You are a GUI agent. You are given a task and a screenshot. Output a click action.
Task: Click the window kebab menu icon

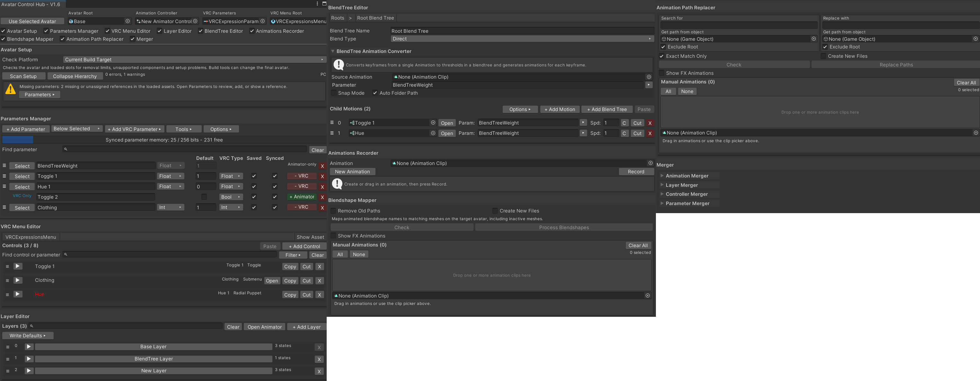click(317, 4)
